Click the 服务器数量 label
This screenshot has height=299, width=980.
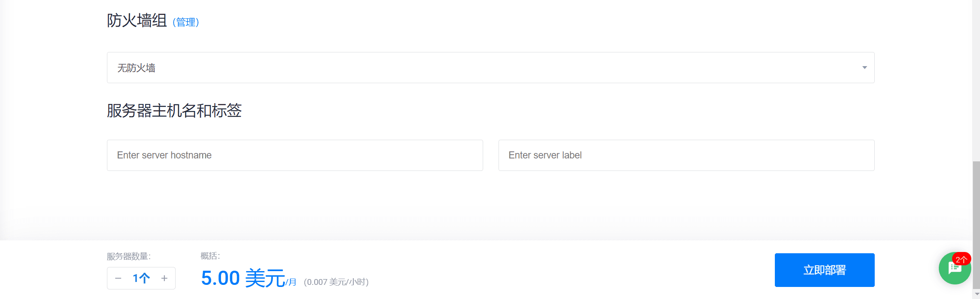(129, 256)
